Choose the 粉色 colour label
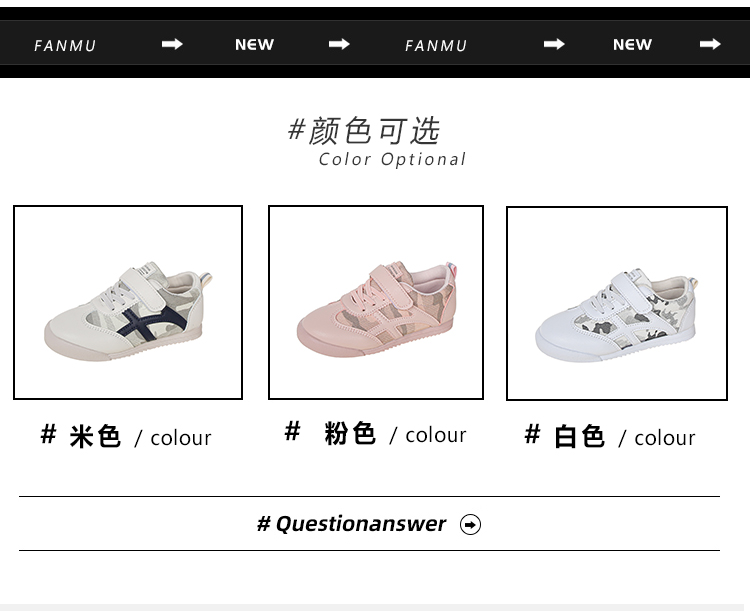This screenshot has height=611, width=750. [x=375, y=433]
